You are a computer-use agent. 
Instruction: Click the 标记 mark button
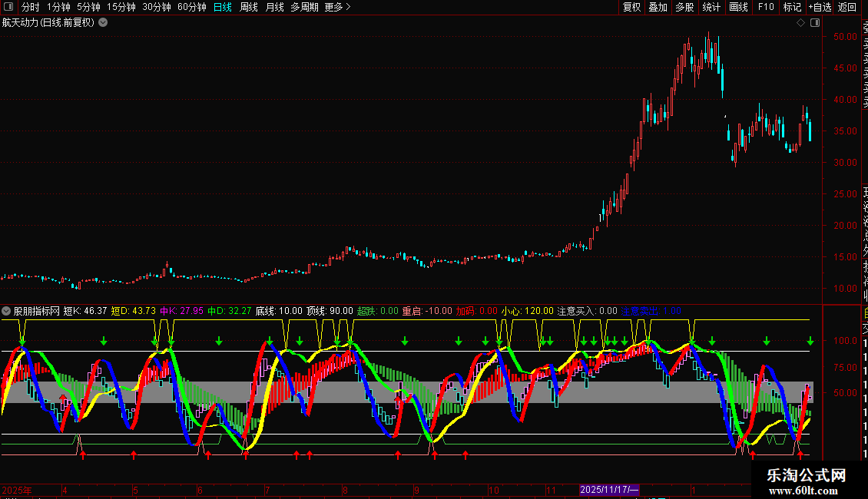pyautogui.click(x=792, y=7)
